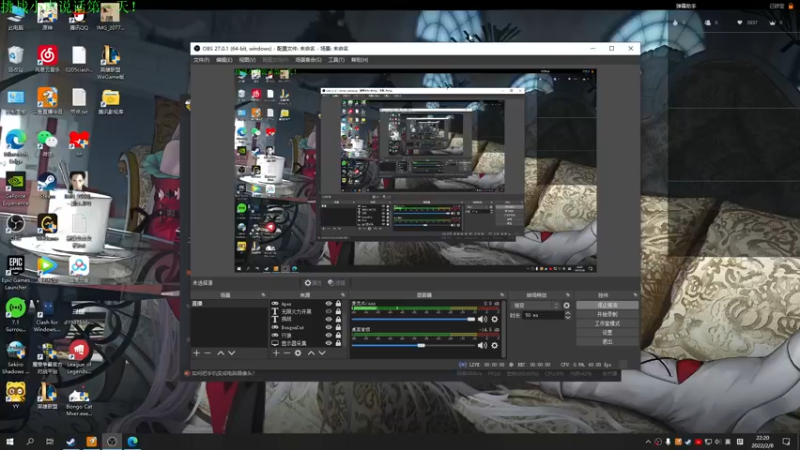Click 停止推流 stop streaming button
This screenshot has height=450, width=800.
click(x=607, y=305)
